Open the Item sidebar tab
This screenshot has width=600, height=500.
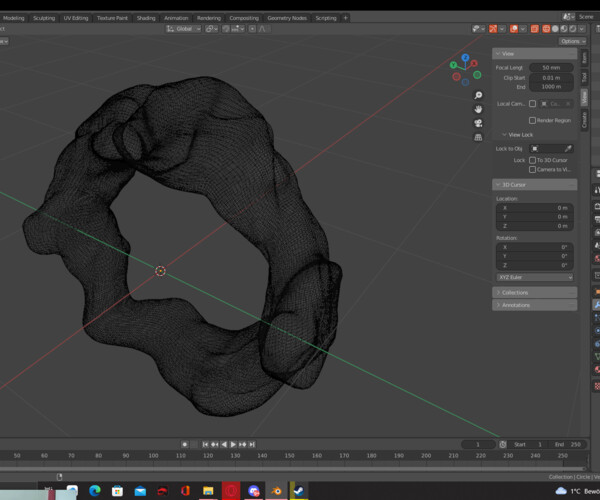tap(584, 58)
